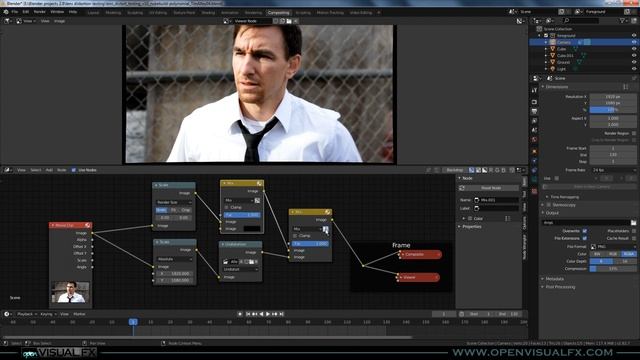Click the Play animation button in timeline

(268, 314)
